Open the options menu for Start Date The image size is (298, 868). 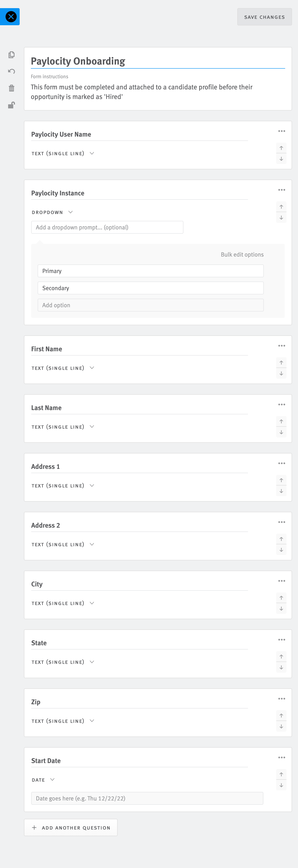coord(282,757)
